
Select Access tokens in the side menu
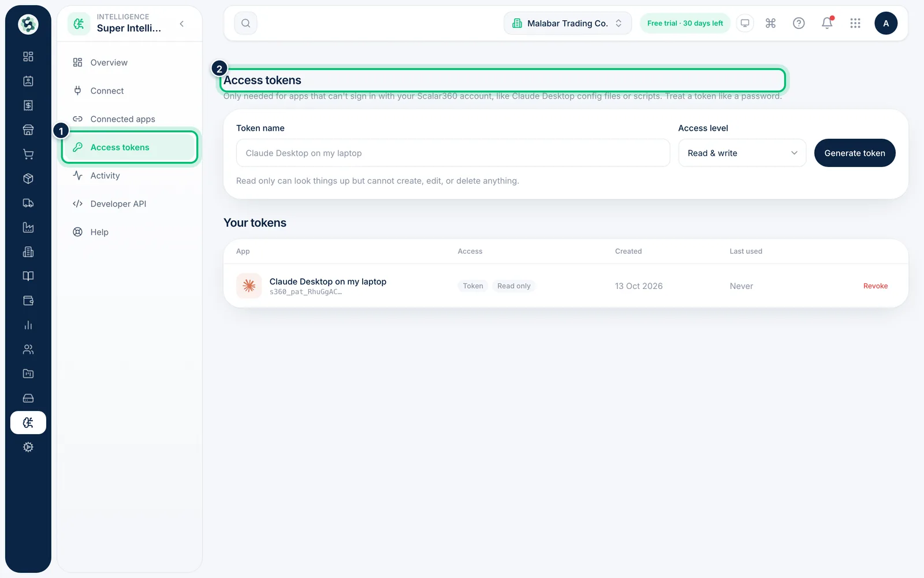click(x=129, y=147)
